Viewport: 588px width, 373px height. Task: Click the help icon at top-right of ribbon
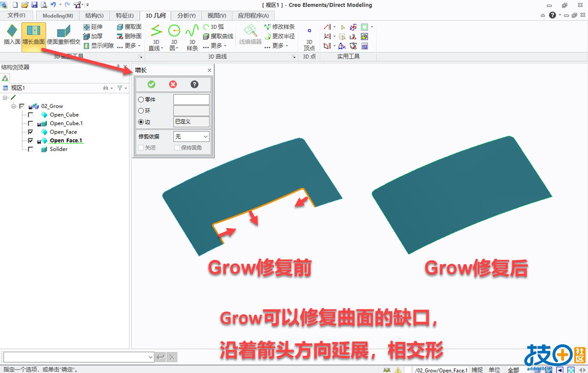click(x=552, y=15)
